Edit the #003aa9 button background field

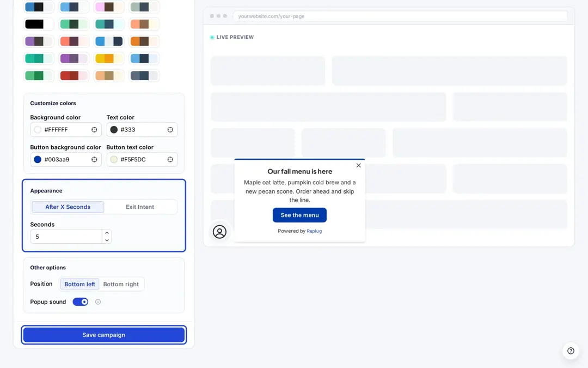coord(66,160)
